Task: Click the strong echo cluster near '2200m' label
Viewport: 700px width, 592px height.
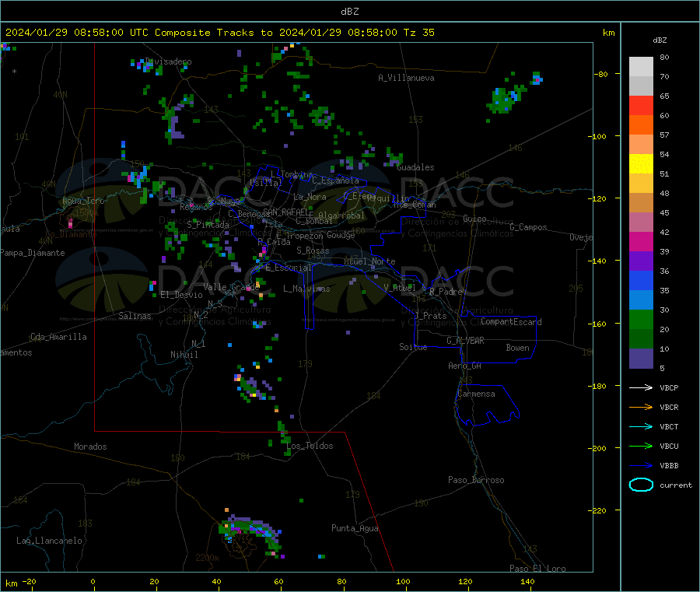Action: pos(251,534)
